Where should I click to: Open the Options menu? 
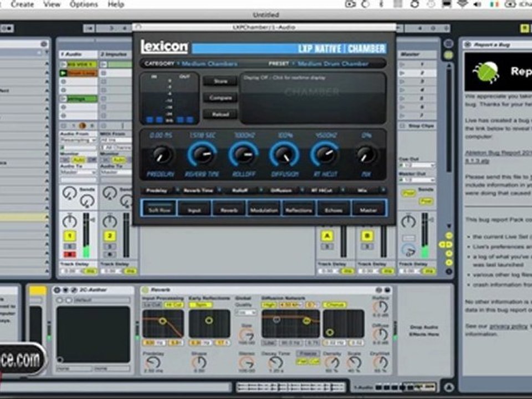pos(84,4)
